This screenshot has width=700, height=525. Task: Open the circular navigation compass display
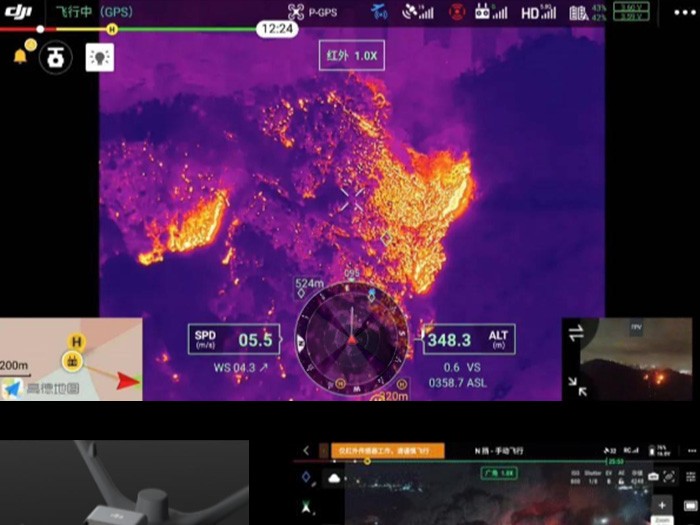pos(352,340)
